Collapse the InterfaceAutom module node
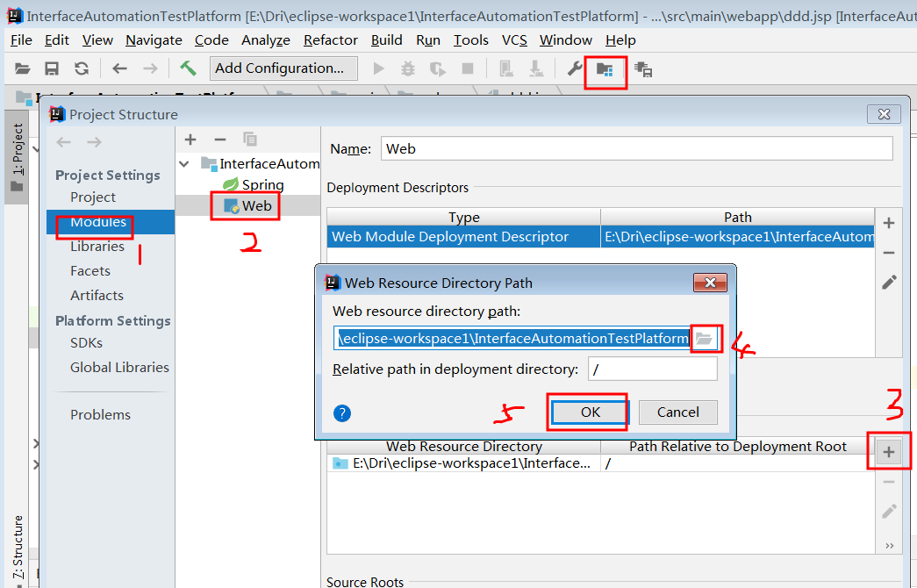This screenshot has height=588, width=917. tap(184, 164)
